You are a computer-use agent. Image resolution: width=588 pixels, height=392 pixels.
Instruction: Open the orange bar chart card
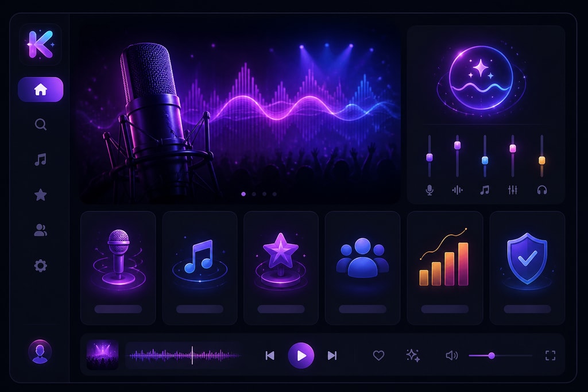pyautogui.click(x=445, y=268)
